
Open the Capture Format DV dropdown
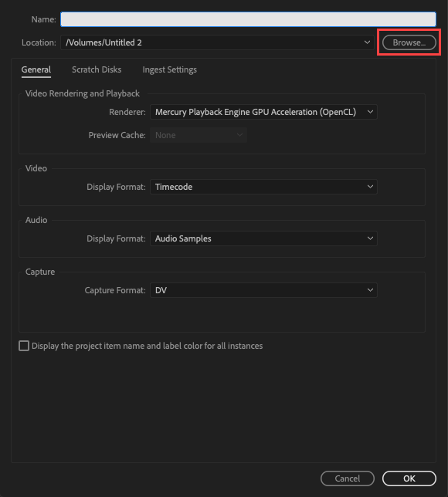[x=263, y=290]
